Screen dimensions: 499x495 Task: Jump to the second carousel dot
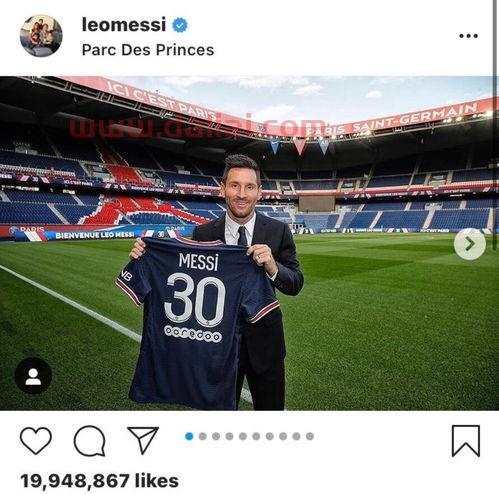[x=203, y=436]
